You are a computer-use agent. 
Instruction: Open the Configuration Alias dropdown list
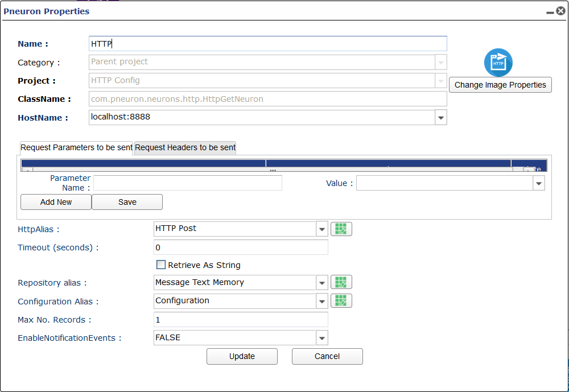[322, 301]
